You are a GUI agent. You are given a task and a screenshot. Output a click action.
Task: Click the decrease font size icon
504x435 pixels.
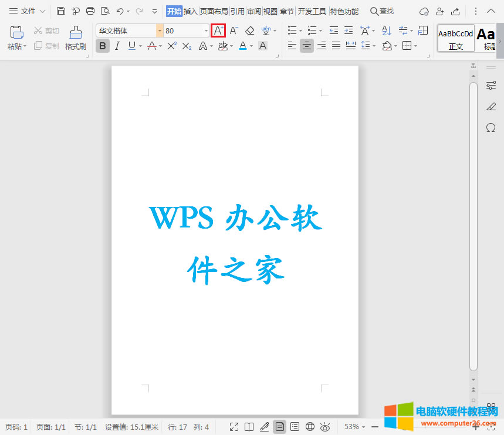[x=234, y=30]
